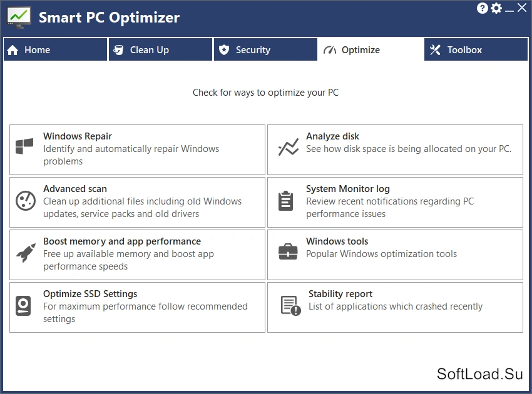Go to the Toolbox tab
The image size is (532, 394).
tap(476, 49)
